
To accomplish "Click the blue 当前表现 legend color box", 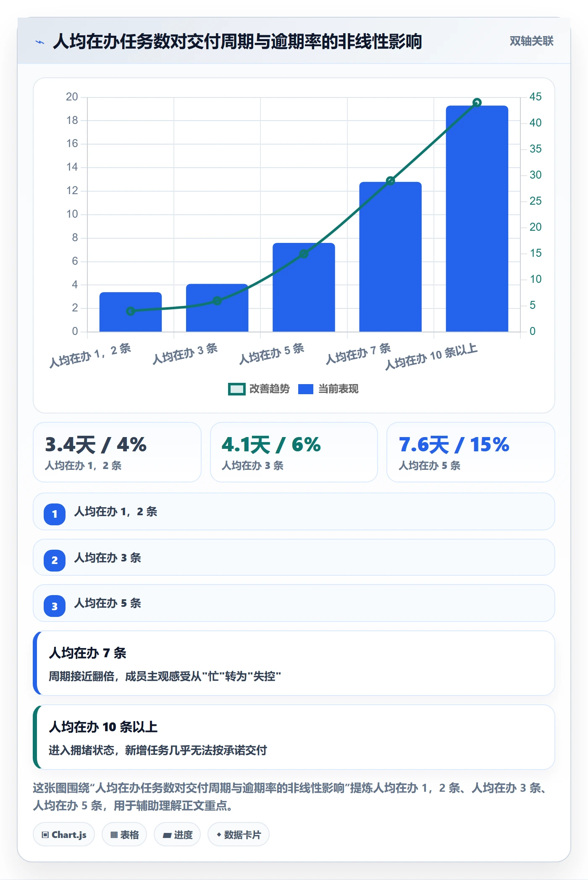I will tap(306, 389).
